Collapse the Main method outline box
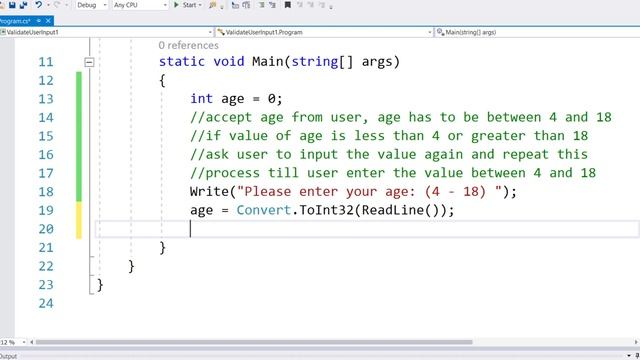 point(89,62)
